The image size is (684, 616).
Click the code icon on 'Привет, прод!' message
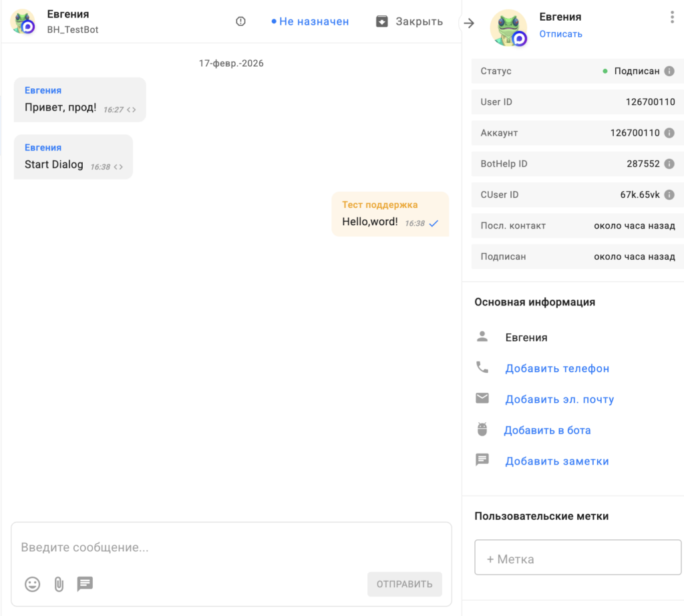132,110
